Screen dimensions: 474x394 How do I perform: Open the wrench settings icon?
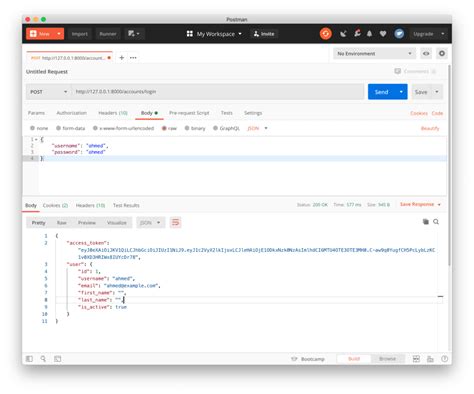(357, 33)
